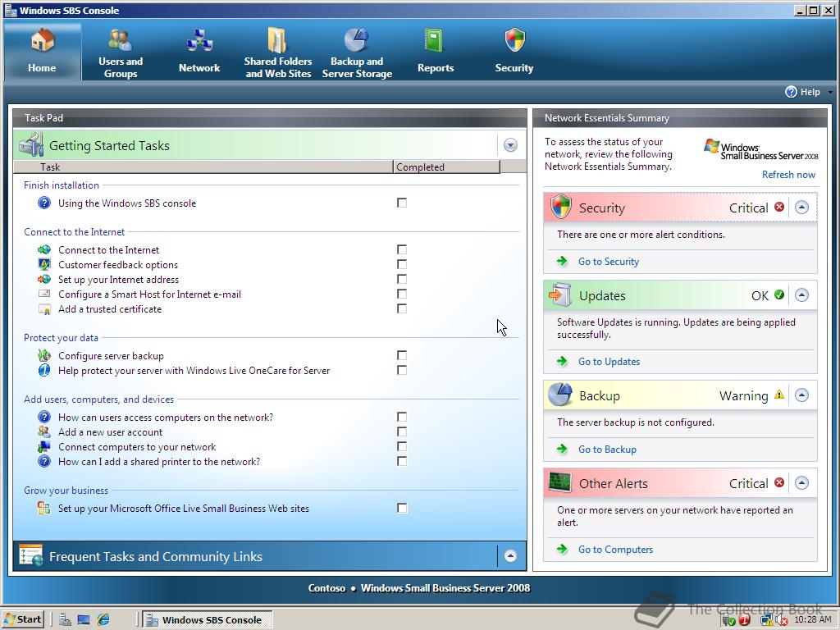Open the Help dropdown arrow

pos(830,92)
